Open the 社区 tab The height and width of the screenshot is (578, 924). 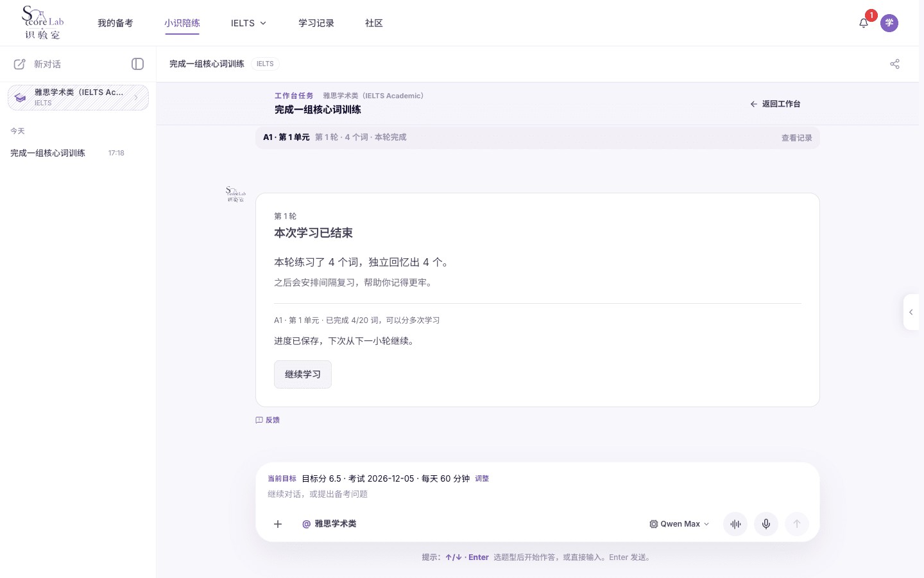tap(374, 23)
